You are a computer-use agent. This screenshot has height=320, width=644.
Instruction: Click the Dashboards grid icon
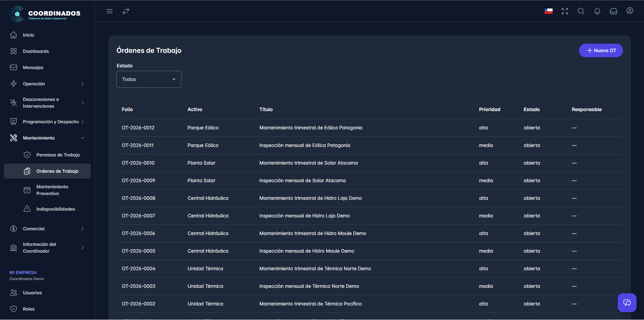(14, 51)
